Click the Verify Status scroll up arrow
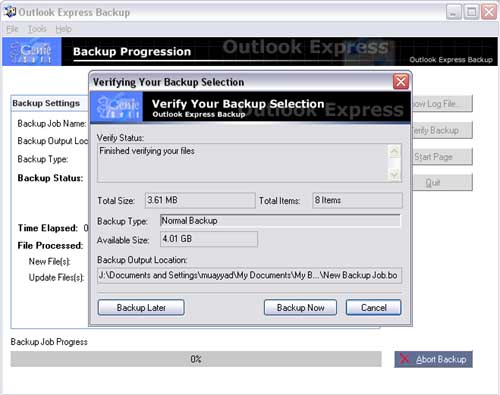The width and height of the screenshot is (500, 395). pyautogui.click(x=394, y=152)
